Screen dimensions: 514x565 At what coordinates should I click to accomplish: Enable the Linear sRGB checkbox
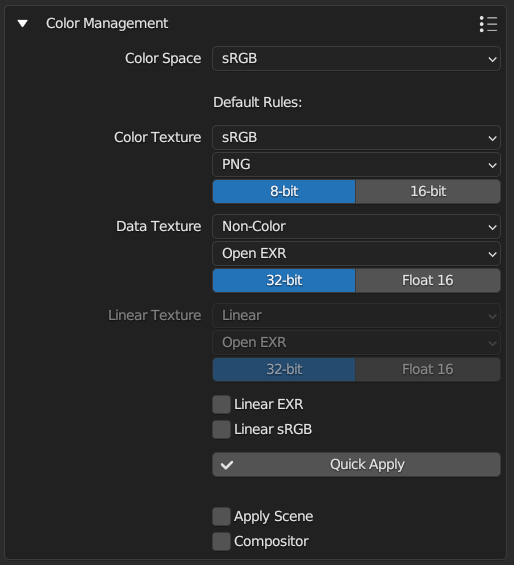coord(221,430)
